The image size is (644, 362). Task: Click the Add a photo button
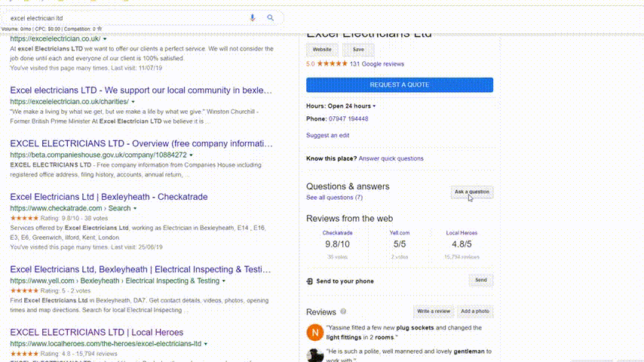pos(475,311)
